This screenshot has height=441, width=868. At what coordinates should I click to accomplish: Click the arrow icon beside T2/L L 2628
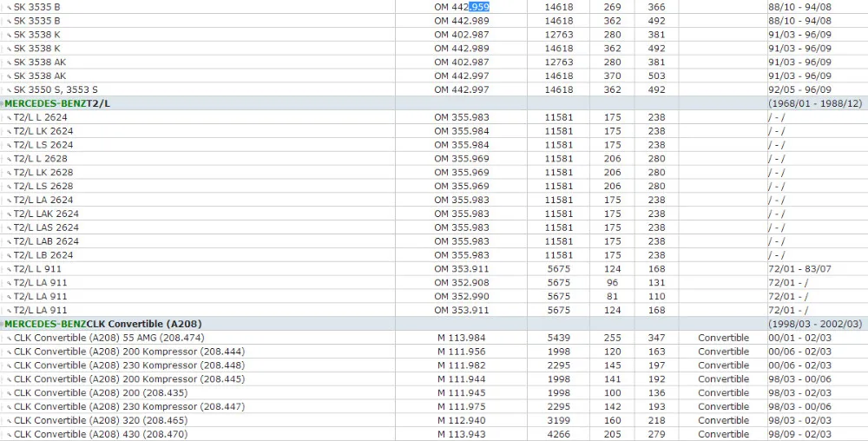tap(9, 160)
